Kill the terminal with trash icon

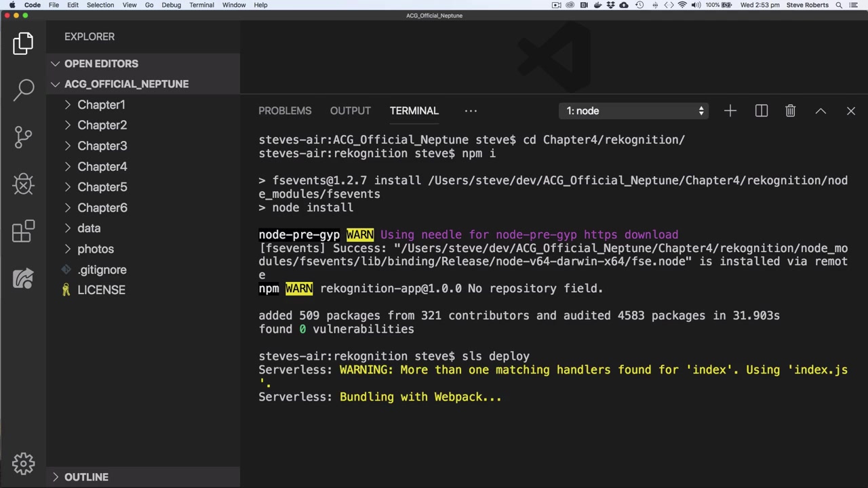pyautogui.click(x=790, y=110)
